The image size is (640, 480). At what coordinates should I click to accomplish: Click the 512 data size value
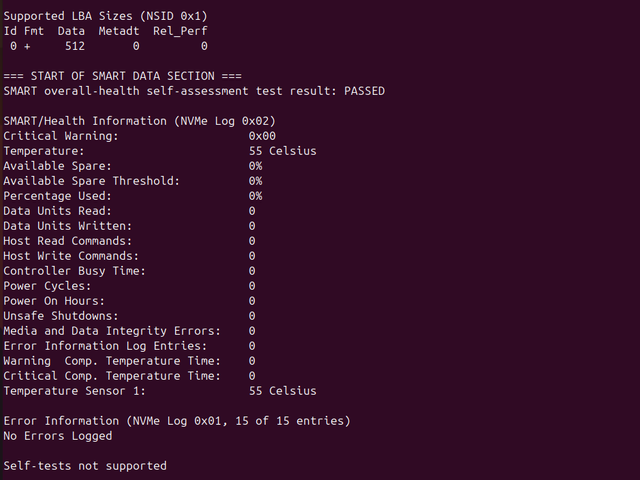click(75, 46)
